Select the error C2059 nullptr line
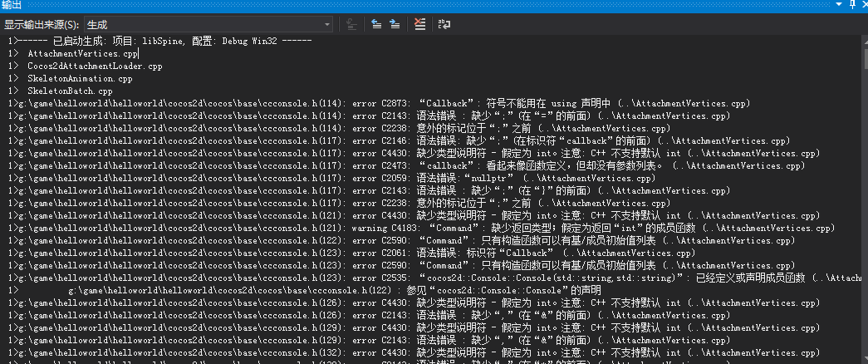The height and width of the screenshot is (364, 868). (x=332, y=179)
